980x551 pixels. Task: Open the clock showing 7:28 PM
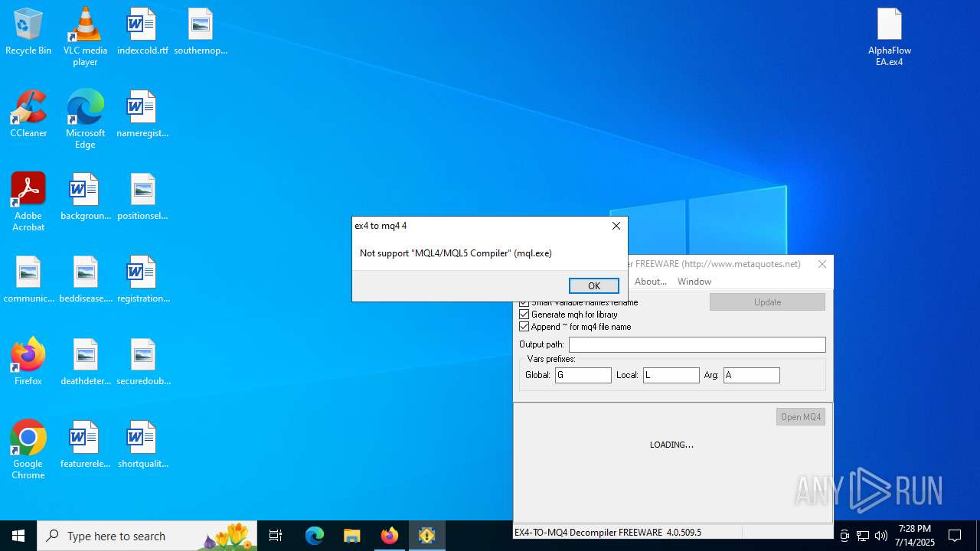915,536
